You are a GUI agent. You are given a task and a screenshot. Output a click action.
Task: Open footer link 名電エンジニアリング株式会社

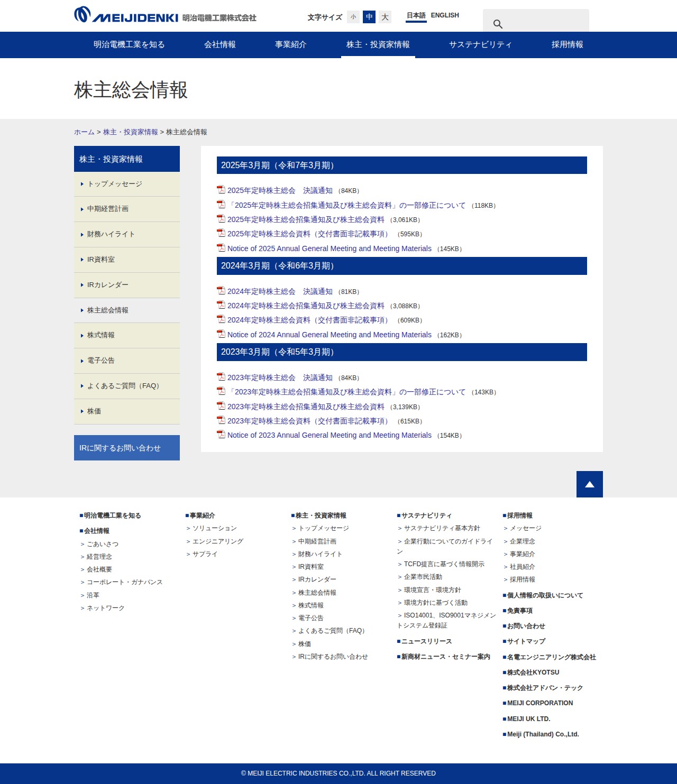point(551,657)
